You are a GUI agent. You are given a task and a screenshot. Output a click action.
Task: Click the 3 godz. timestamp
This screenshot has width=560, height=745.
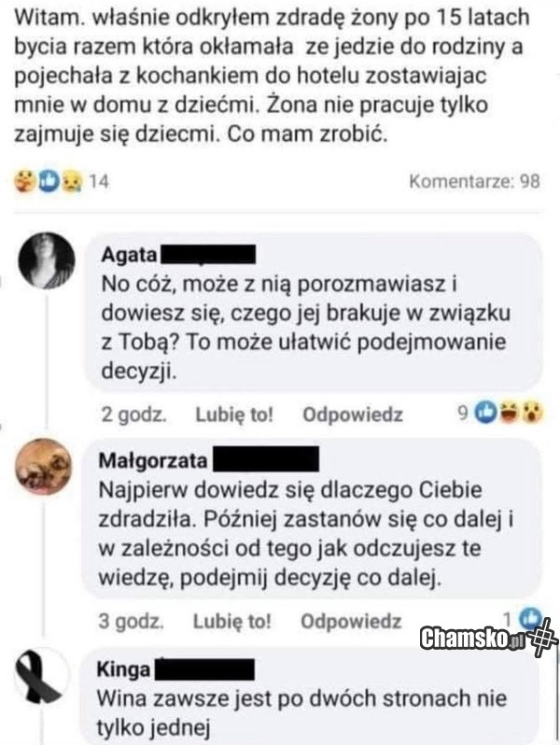pos(133,621)
